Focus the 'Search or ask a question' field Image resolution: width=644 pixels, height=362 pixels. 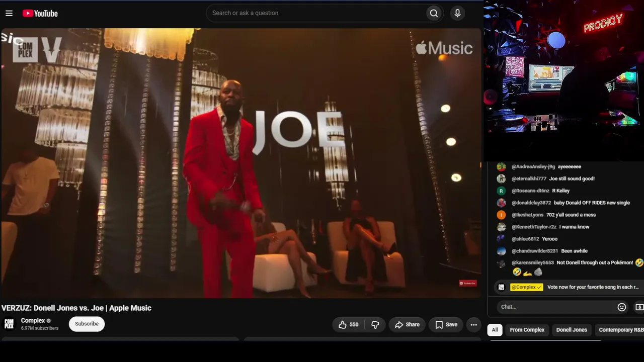coord(316,13)
